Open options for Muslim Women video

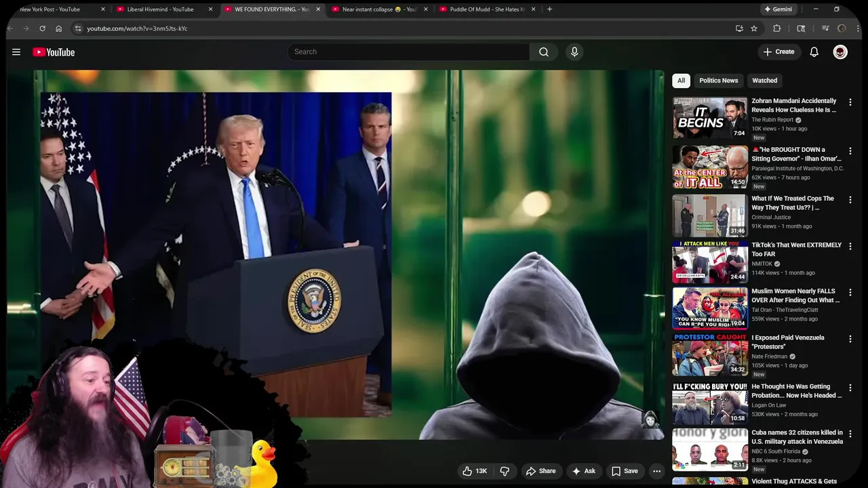(x=850, y=293)
